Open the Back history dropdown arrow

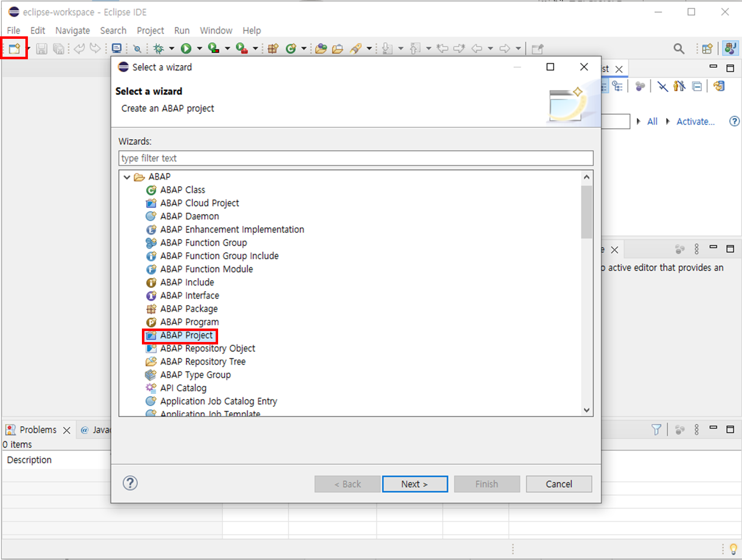(x=491, y=48)
